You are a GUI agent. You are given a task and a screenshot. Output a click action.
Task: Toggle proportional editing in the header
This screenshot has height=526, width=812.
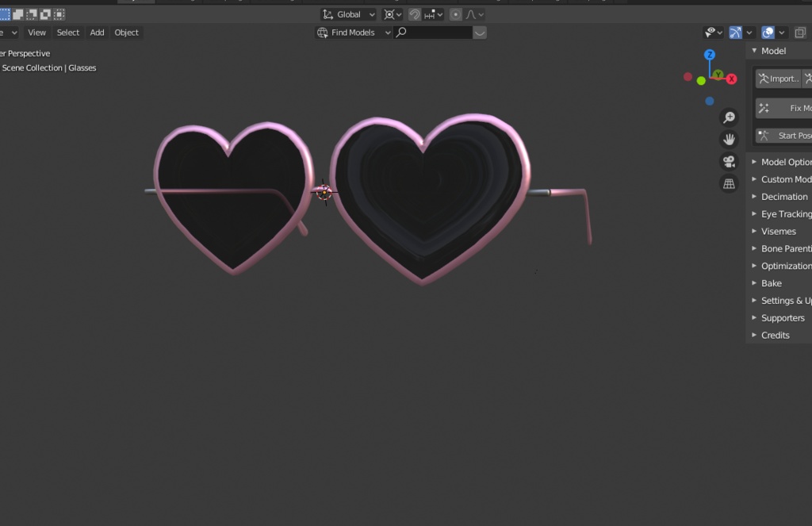tap(455, 13)
